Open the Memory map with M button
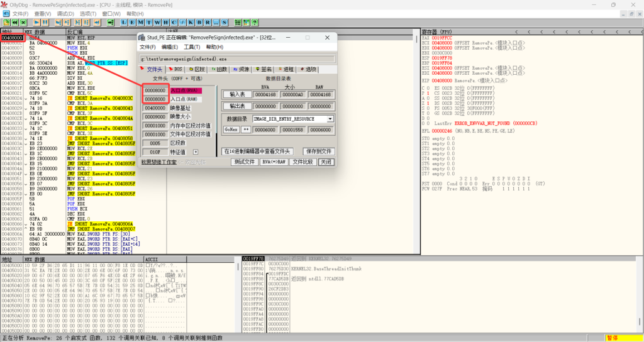Viewport: 644px width, 342px height. pos(140,23)
